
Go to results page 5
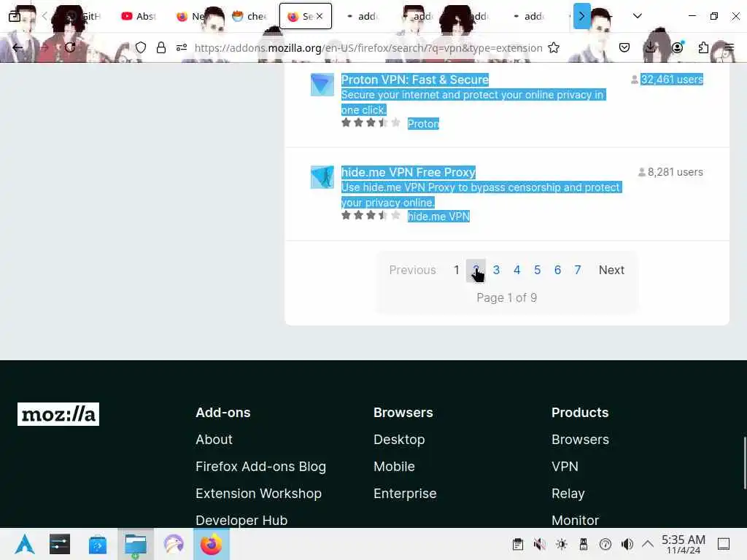pyautogui.click(x=538, y=270)
